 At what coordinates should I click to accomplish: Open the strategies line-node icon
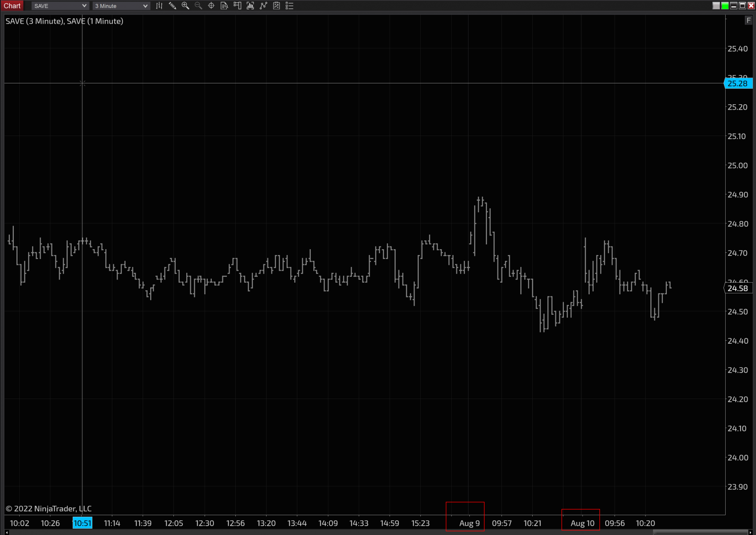click(263, 6)
